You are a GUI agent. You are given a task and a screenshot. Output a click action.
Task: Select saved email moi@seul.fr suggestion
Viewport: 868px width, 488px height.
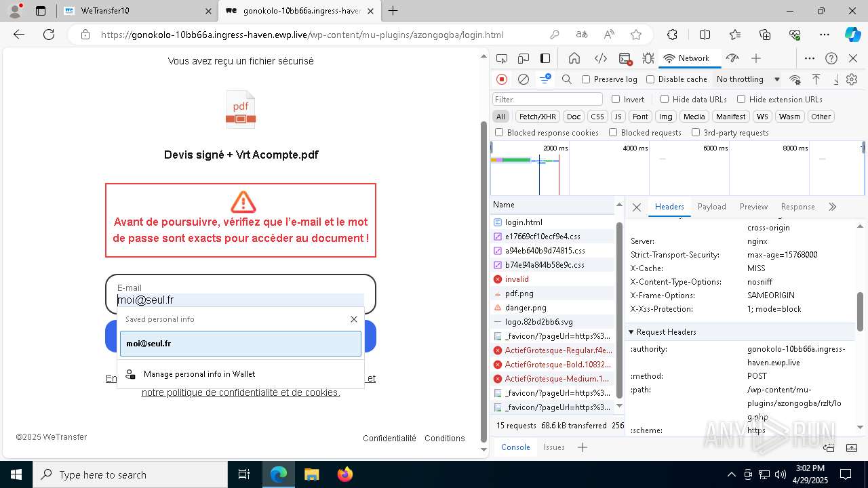[241, 344]
